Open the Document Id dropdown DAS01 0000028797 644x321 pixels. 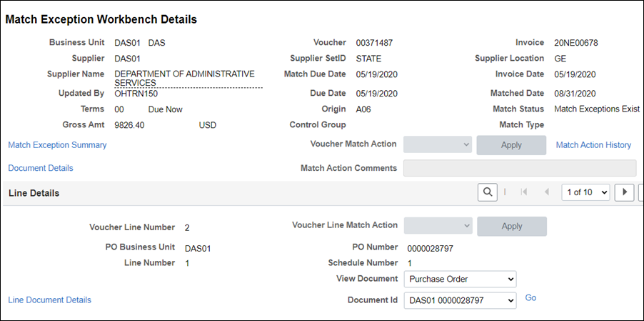point(460,300)
